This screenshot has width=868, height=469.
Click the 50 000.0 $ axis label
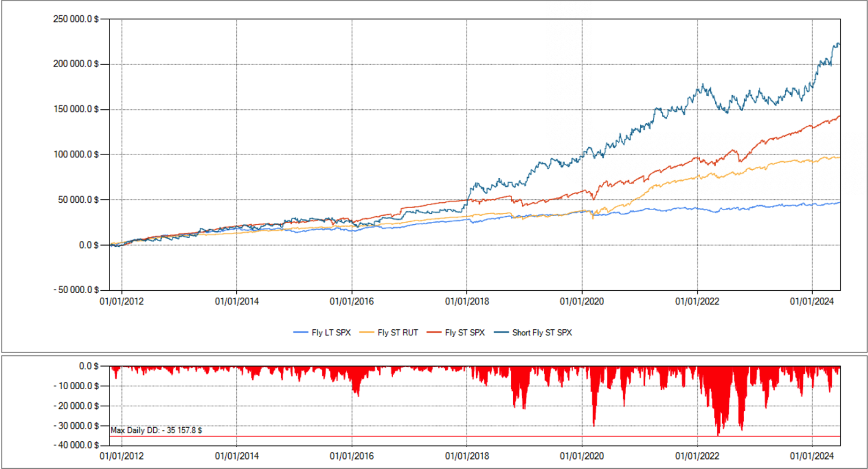point(78,200)
